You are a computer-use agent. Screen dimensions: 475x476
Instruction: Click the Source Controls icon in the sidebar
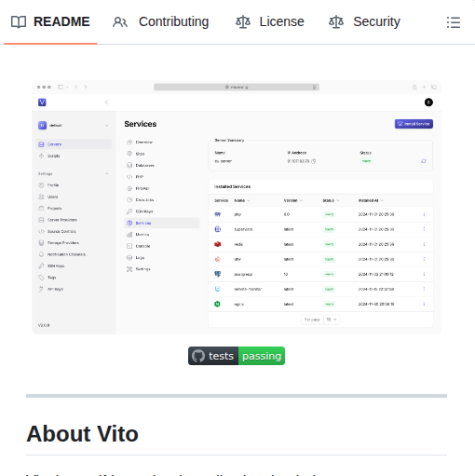(41, 231)
